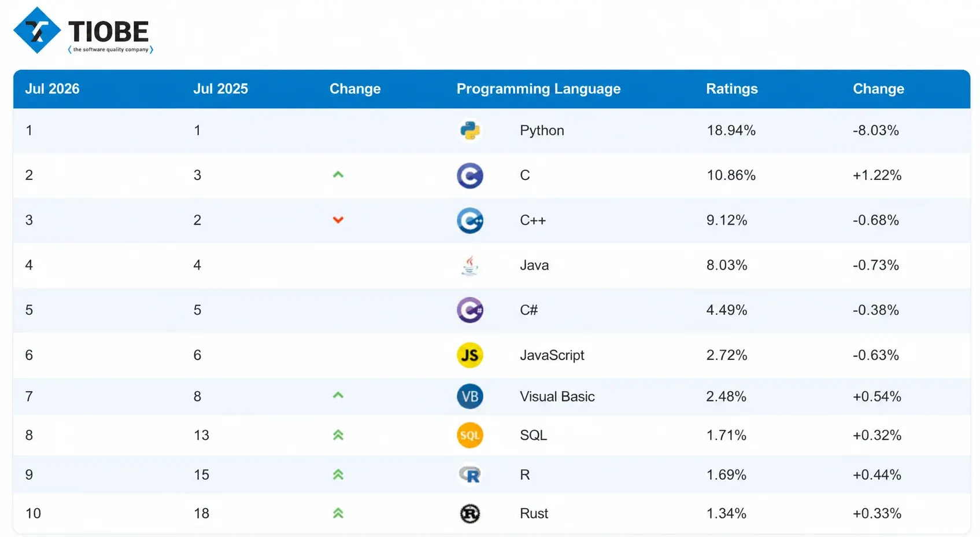The height and width of the screenshot is (537, 980).
Task: Click the 18.94% rating value
Action: [731, 130]
